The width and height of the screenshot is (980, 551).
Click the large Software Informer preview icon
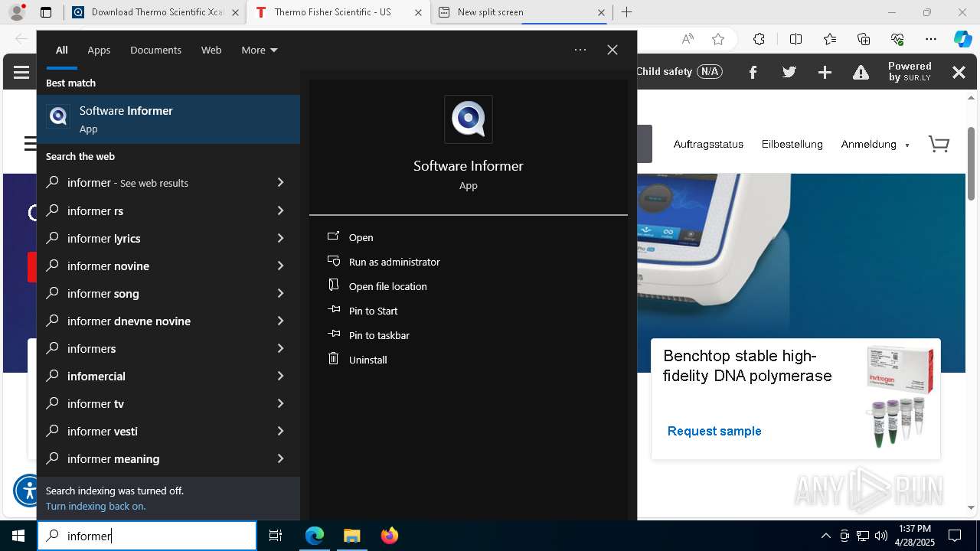[x=469, y=119]
